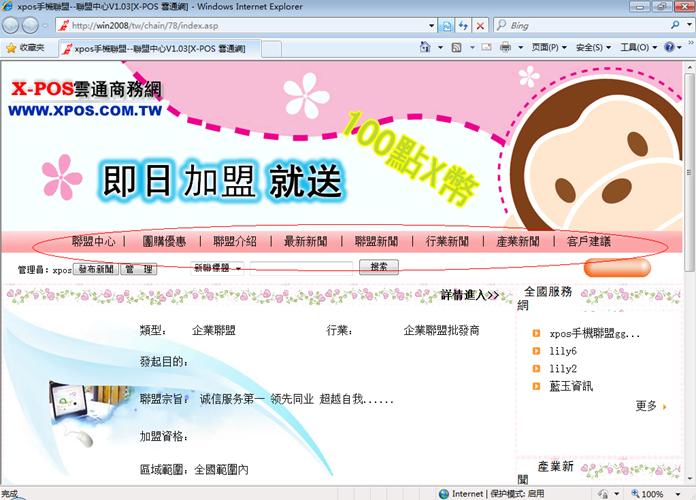
Task: Click the browser Back arrow button
Action: (15, 23)
